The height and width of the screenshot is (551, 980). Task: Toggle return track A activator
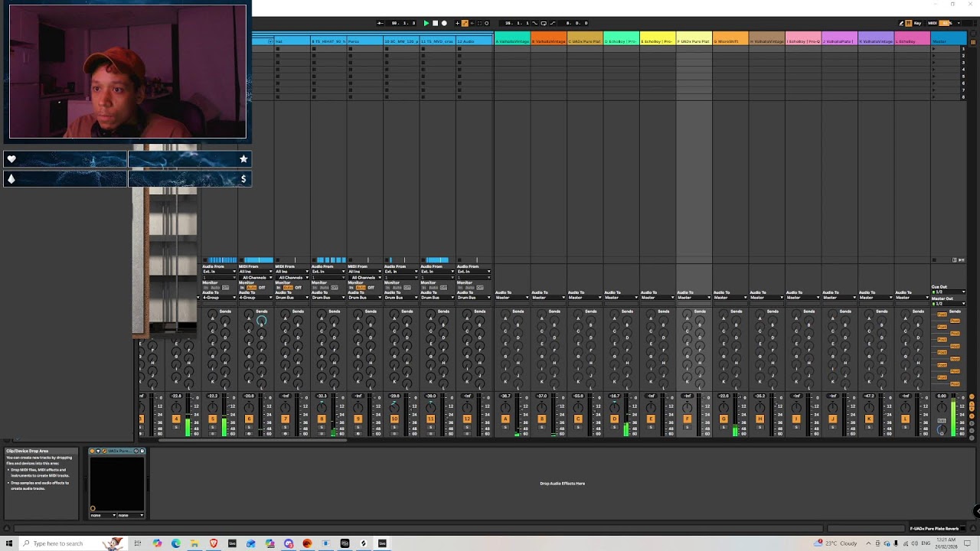point(505,419)
